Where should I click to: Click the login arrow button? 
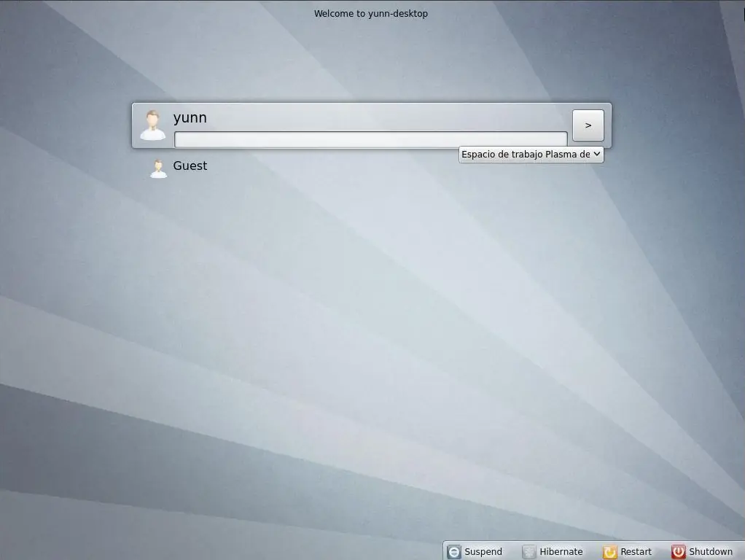[x=588, y=125]
